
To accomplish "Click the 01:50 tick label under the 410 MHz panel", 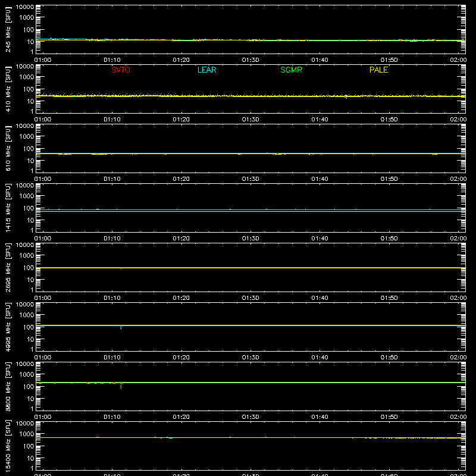I will click(389, 120).
